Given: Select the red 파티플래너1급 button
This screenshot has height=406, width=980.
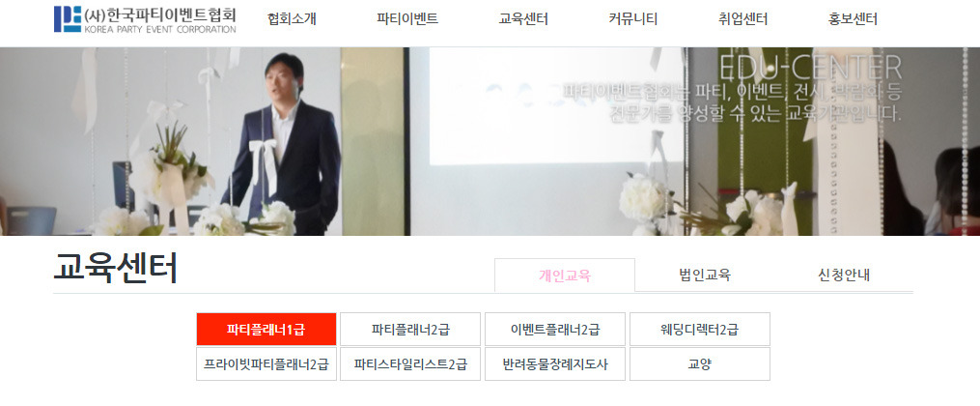Looking at the screenshot, I should coord(266,329).
